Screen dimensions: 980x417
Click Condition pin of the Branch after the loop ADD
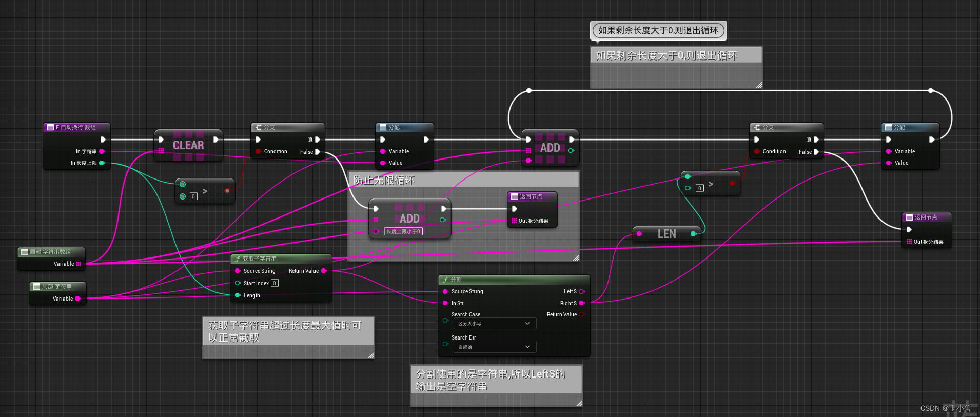point(757,151)
